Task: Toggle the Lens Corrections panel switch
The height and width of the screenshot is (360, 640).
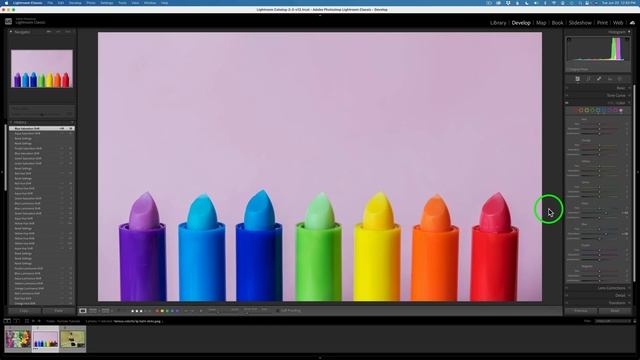Action: [567, 288]
